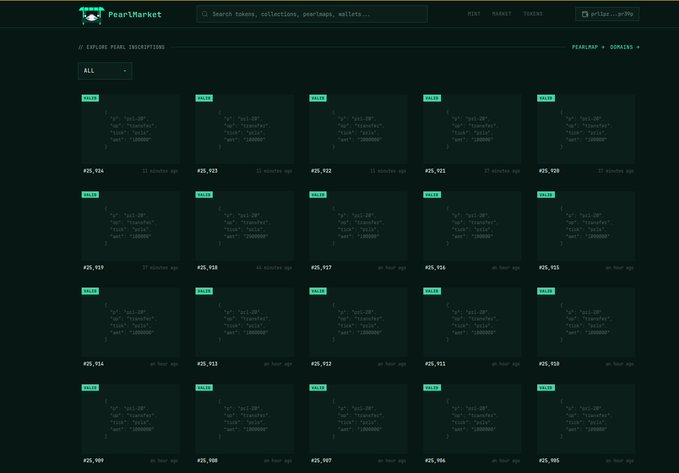The image size is (679, 473).
Task: Click the #25,913 inscription number label
Action: [x=207, y=364]
